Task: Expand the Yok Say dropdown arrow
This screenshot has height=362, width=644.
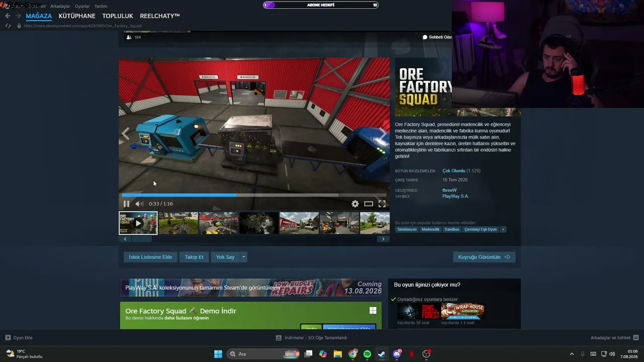Action: 244,257
